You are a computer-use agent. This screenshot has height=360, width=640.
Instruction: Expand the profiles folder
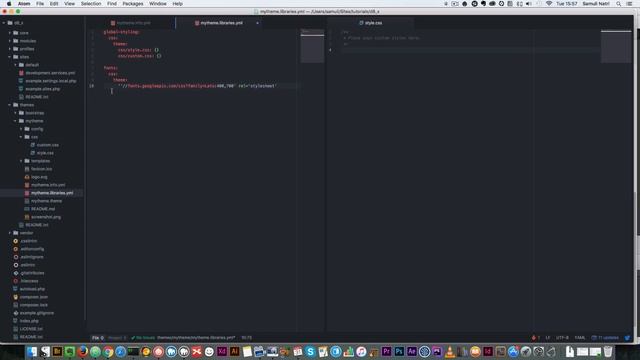(27, 49)
